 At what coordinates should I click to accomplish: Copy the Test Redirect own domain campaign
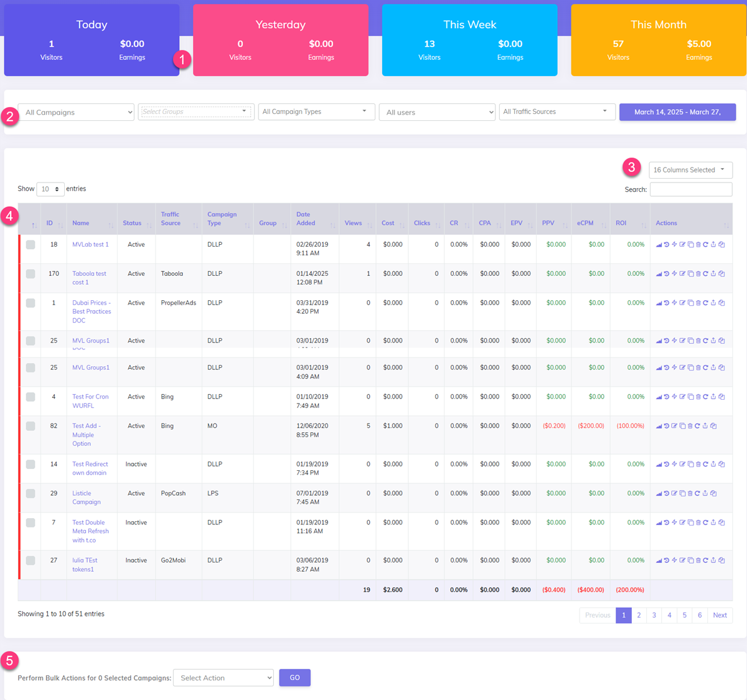(691, 464)
